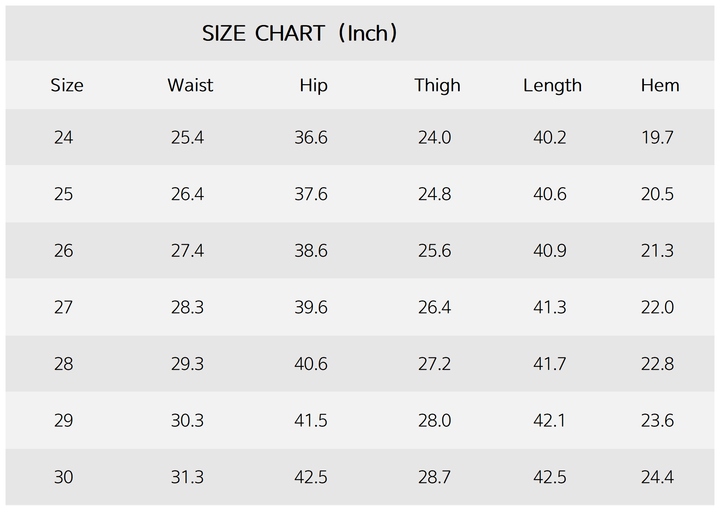Screen dimensions: 720x511
Task: Select hip value 37.6 in size 25 row
Action: coord(311,194)
